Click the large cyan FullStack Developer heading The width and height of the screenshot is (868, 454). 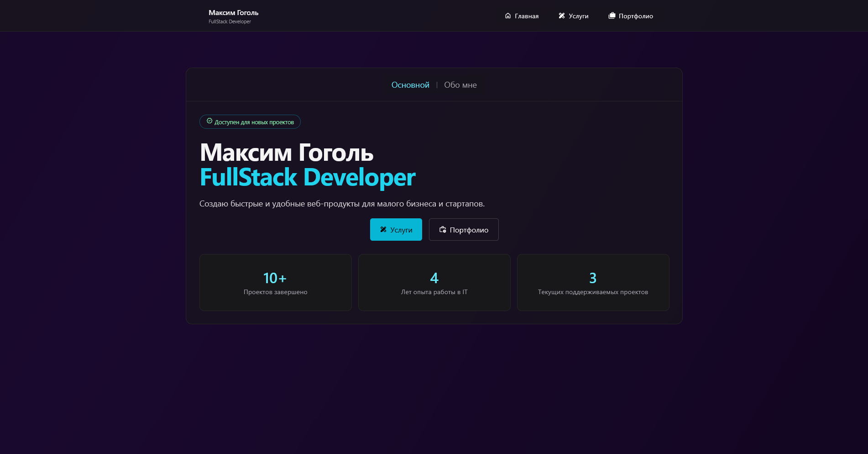308,177
